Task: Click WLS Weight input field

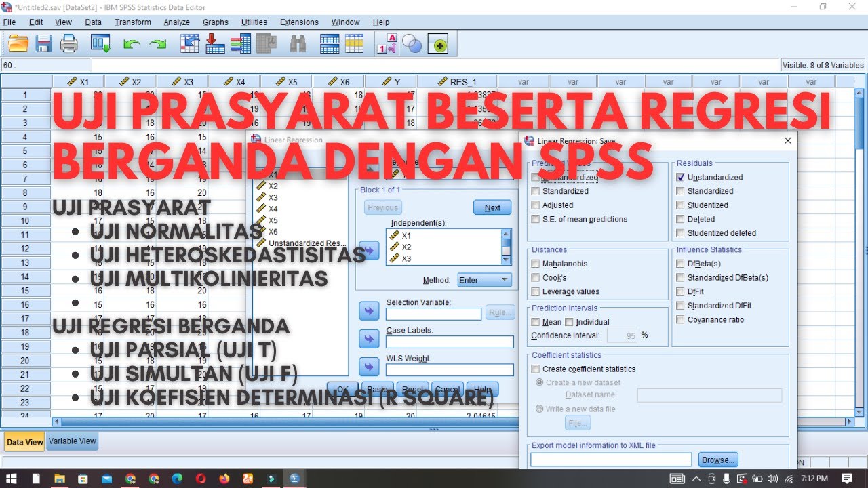Action: coord(450,369)
